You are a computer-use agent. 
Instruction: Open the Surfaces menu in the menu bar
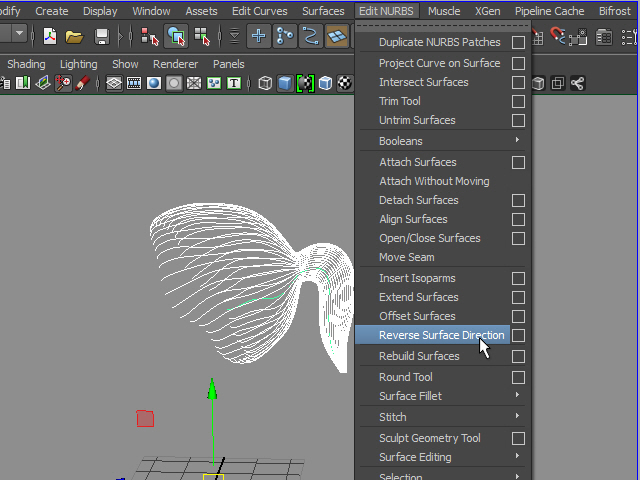pos(323,11)
